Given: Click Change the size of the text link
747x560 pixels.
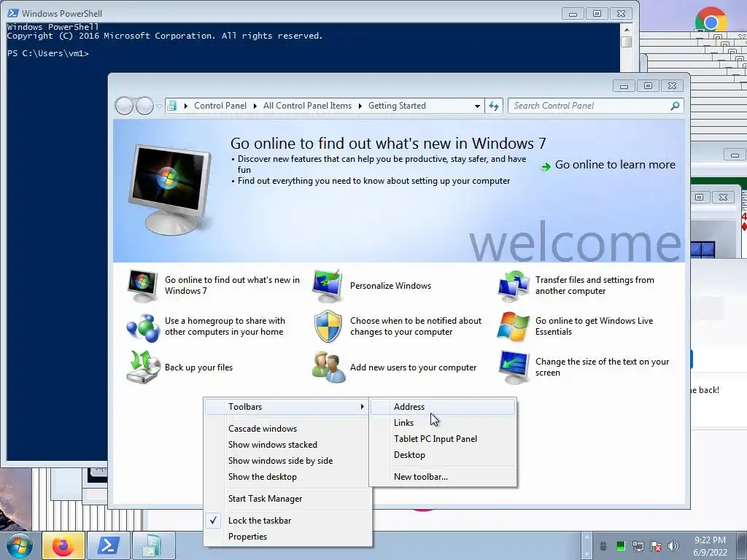Looking at the screenshot, I should pyautogui.click(x=602, y=367).
